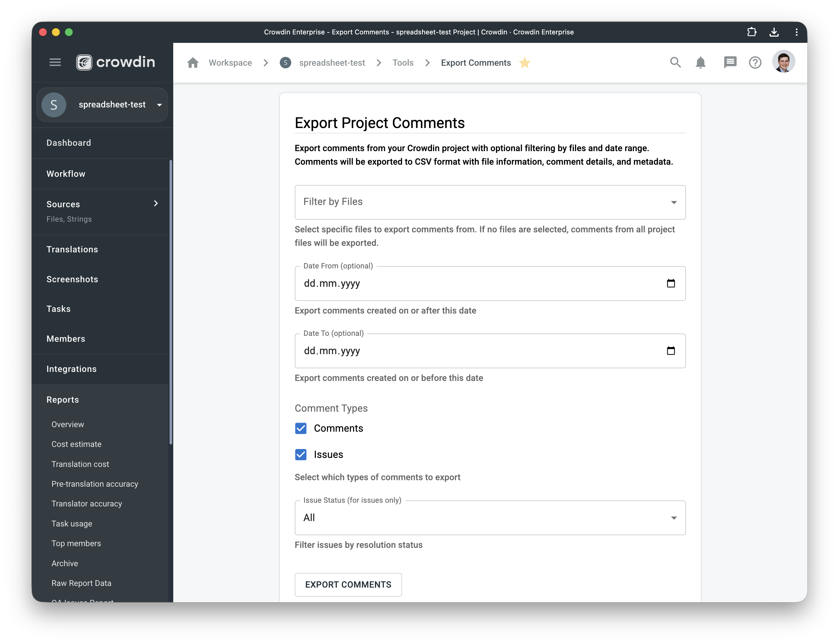
Task: Uncheck the Comments checkbox
Action: (301, 428)
